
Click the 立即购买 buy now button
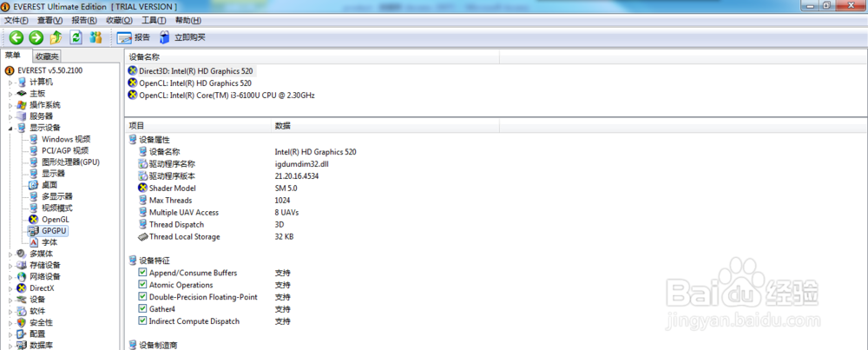[182, 37]
